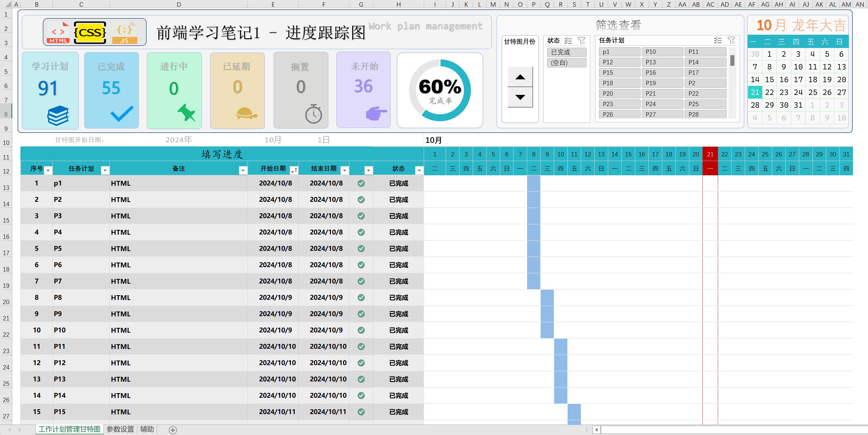Open the 开始日期 sorted filter dropdown
Viewport: 868px width, 435px height.
[x=294, y=170]
